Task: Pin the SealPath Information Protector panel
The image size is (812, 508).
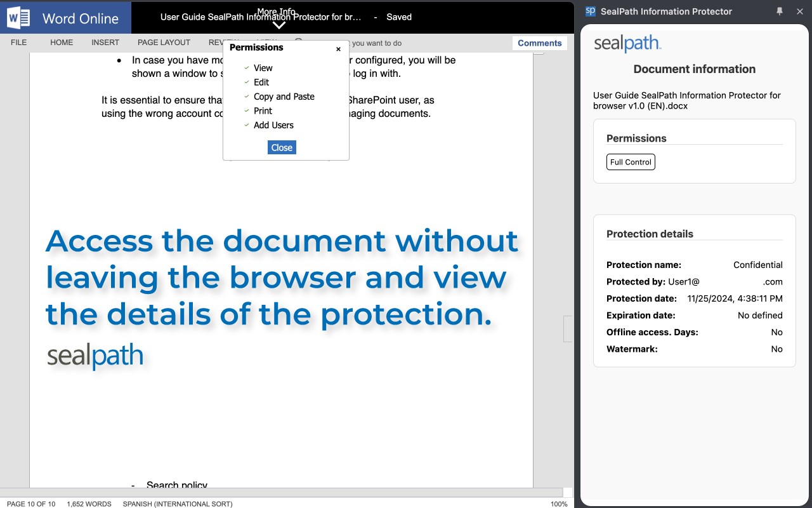Action: coord(780,11)
